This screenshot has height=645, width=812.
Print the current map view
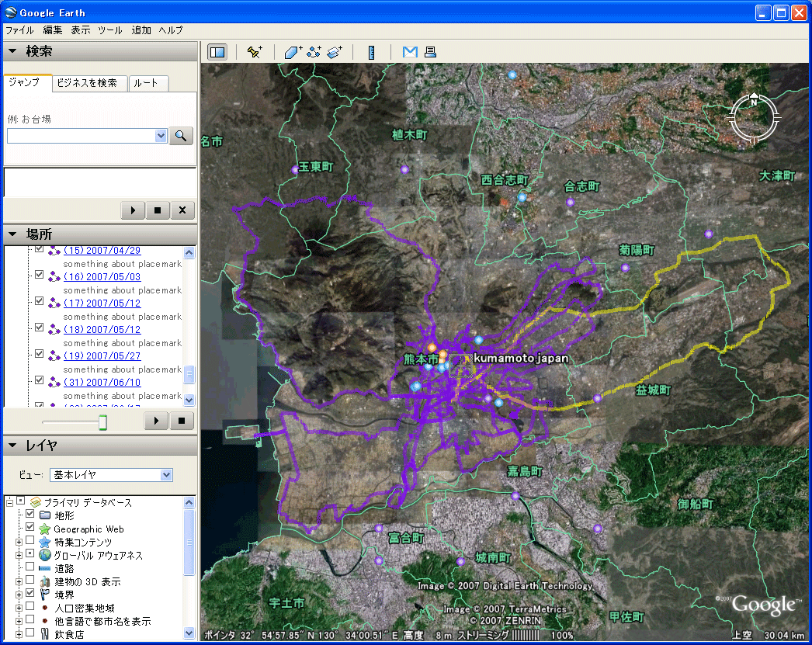[430, 52]
